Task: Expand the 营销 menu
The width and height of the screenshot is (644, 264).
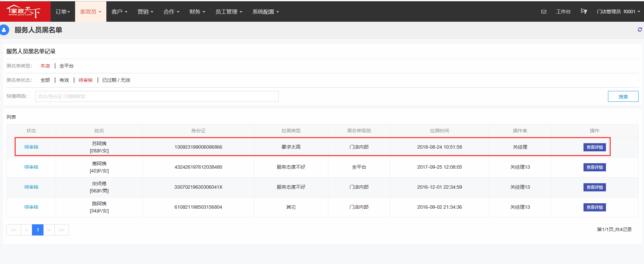Action: click(145, 12)
